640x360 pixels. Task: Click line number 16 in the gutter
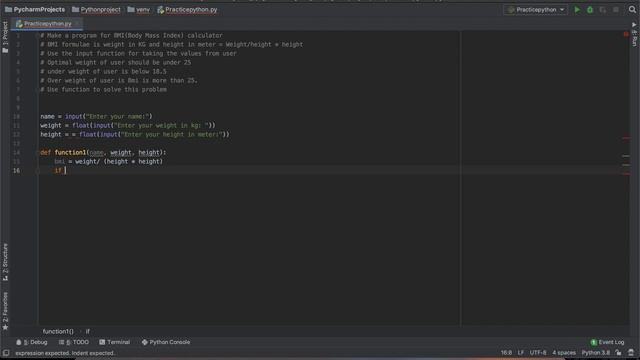click(16, 171)
